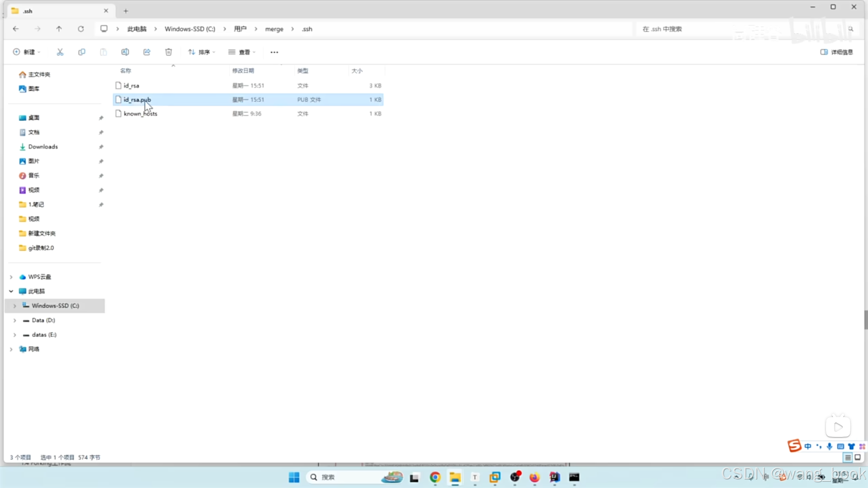Screen dimensions: 868x488
Task: Switch to large thumbnails view icon
Action: point(857,457)
